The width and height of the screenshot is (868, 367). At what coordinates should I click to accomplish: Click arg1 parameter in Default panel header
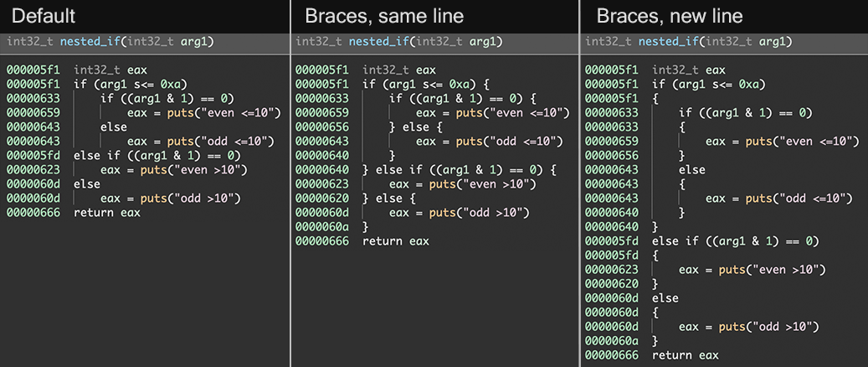[197, 42]
